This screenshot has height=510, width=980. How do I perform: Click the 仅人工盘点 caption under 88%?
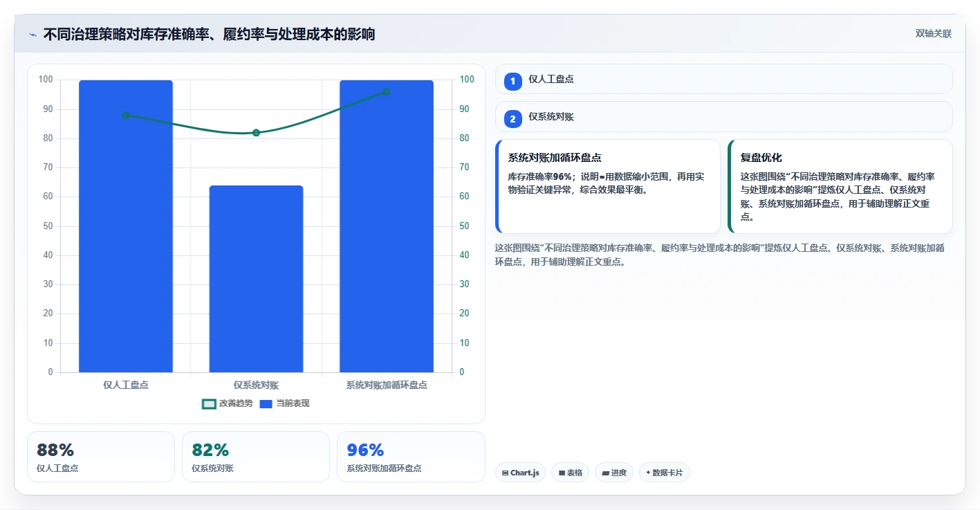(57, 468)
